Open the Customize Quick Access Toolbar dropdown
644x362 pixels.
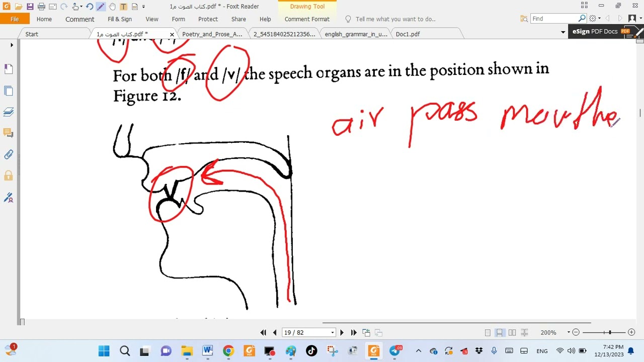coord(143,7)
